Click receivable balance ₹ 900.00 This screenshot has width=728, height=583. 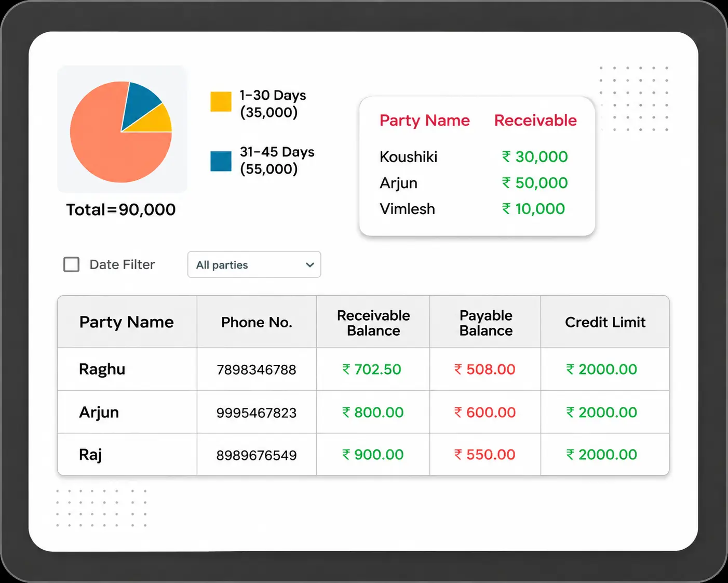(x=373, y=455)
